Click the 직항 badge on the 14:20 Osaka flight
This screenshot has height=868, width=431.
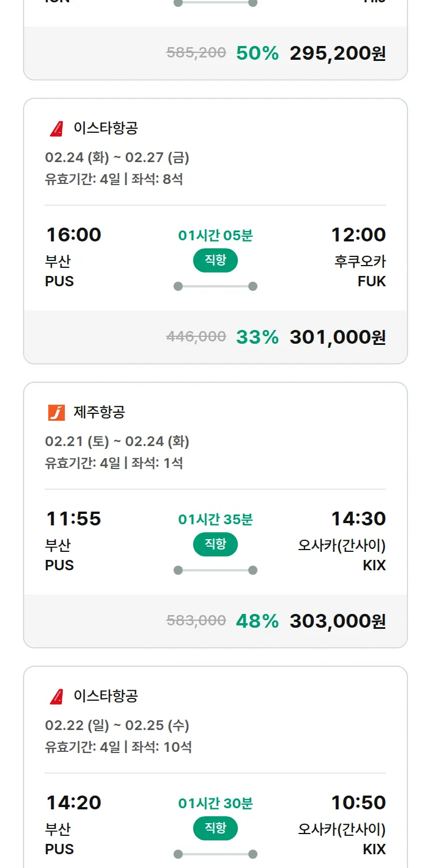(x=215, y=828)
